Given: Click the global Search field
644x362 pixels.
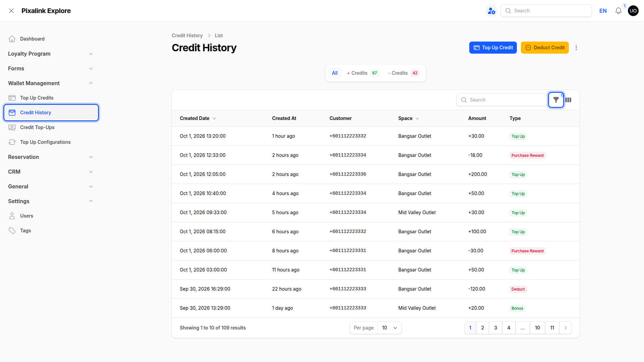Looking at the screenshot, I should pyautogui.click(x=546, y=11).
